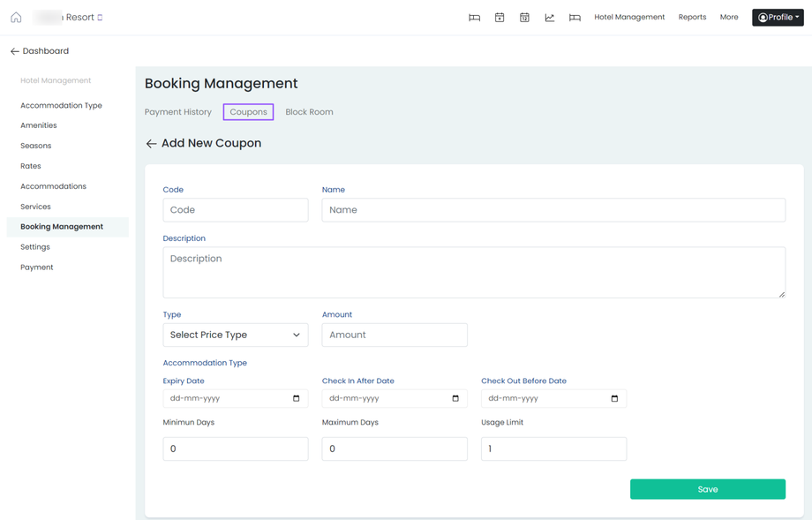Open the calendar icon showing number 12
Viewport: 812px width, 520px height.
coord(524,18)
